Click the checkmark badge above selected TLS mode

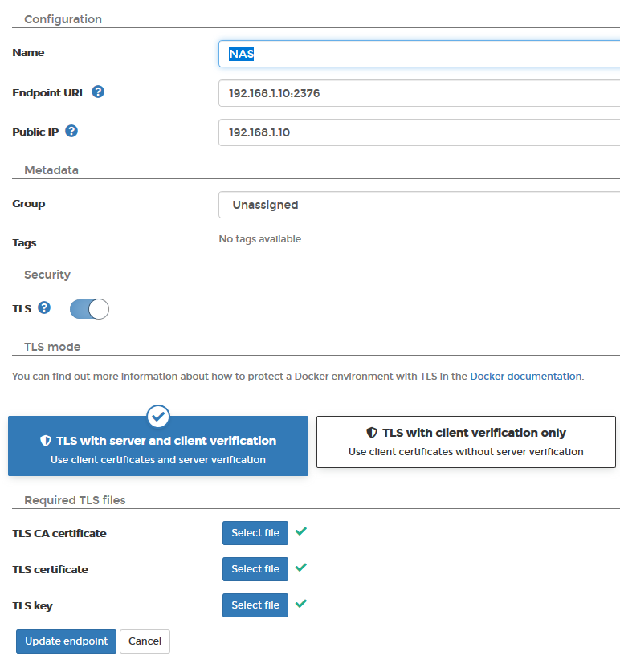point(158,416)
